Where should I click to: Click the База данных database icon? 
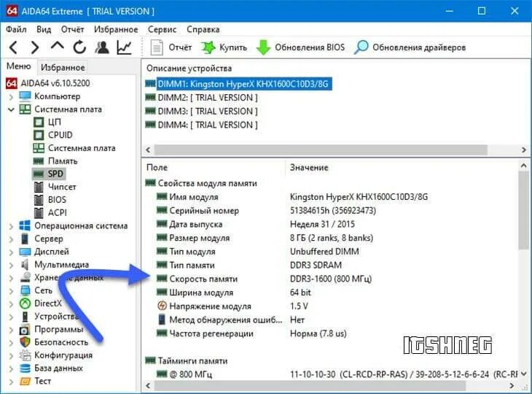click(x=25, y=368)
